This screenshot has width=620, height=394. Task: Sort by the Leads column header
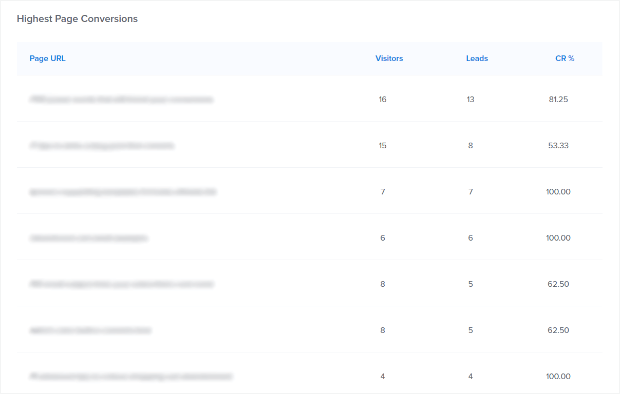click(x=477, y=59)
